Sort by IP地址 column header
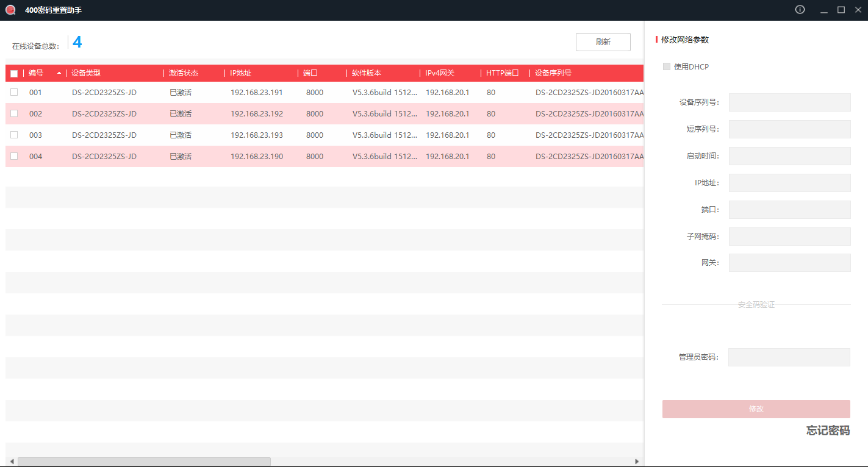The image size is (868, 467). pos(240,73)
